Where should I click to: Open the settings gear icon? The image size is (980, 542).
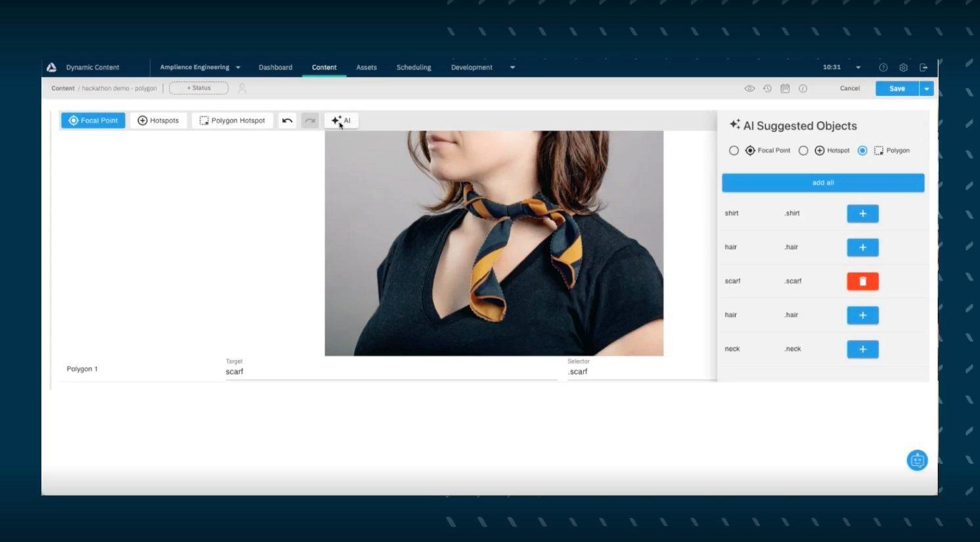(903, 67)
